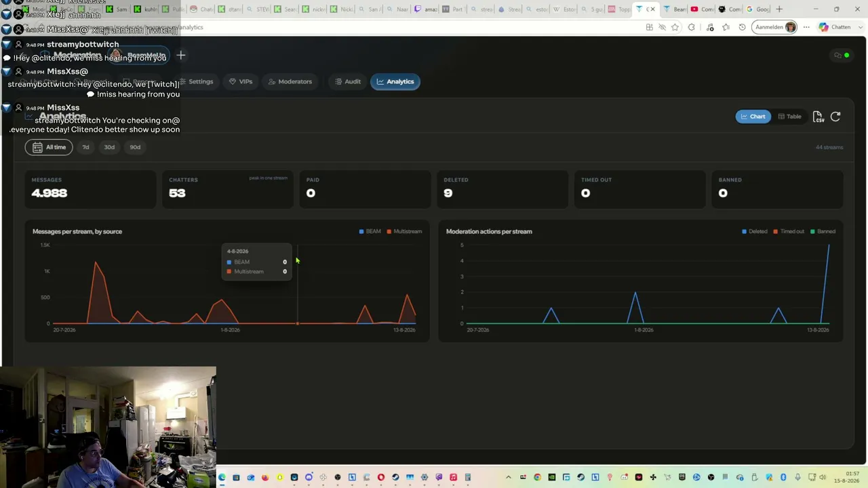
Task: Open Steam from the taskbar
Action: click(x=395, y=477)
